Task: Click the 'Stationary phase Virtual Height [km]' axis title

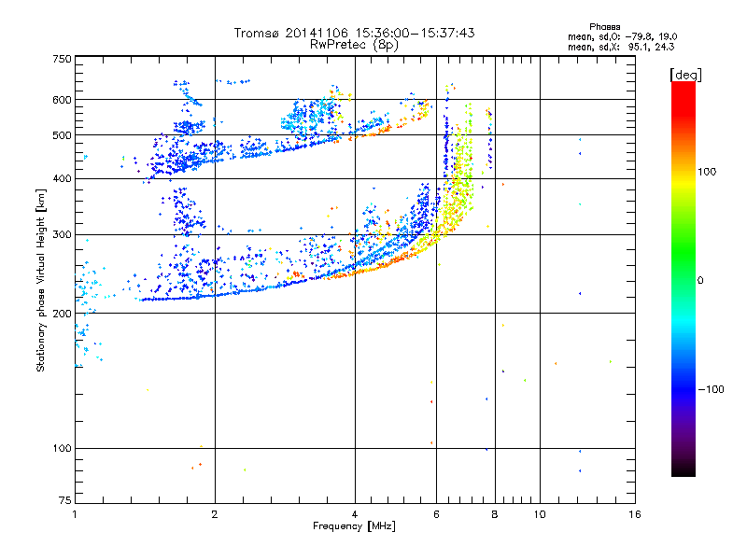Action: coord(41,281)
